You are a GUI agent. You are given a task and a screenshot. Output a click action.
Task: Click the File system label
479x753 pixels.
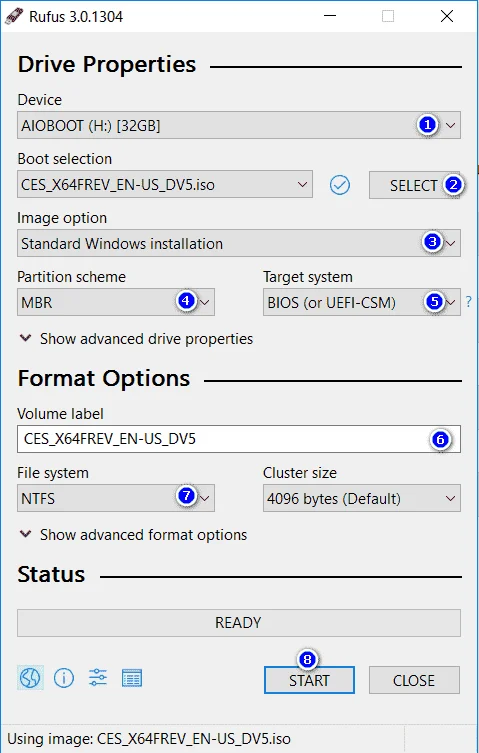click(53, 473)
